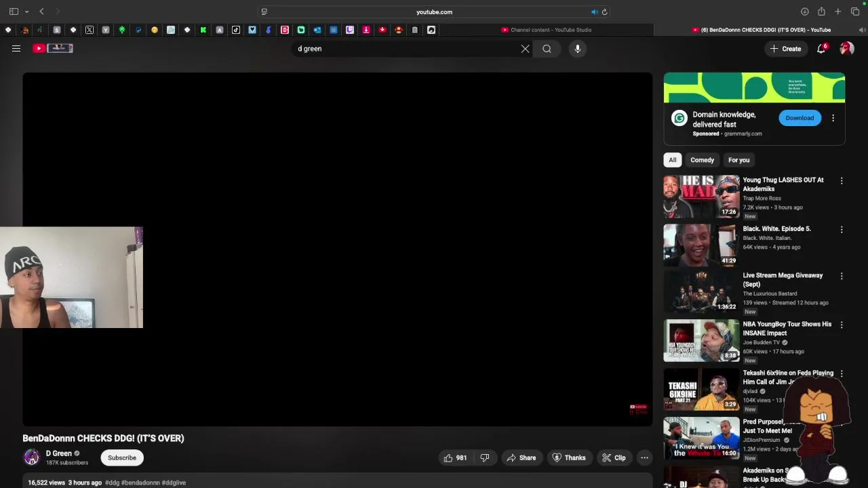Switch to 'Channel content – YouTube Studio' tab
The width and height of the screenshot is (868, 488).
coord(547,30)
